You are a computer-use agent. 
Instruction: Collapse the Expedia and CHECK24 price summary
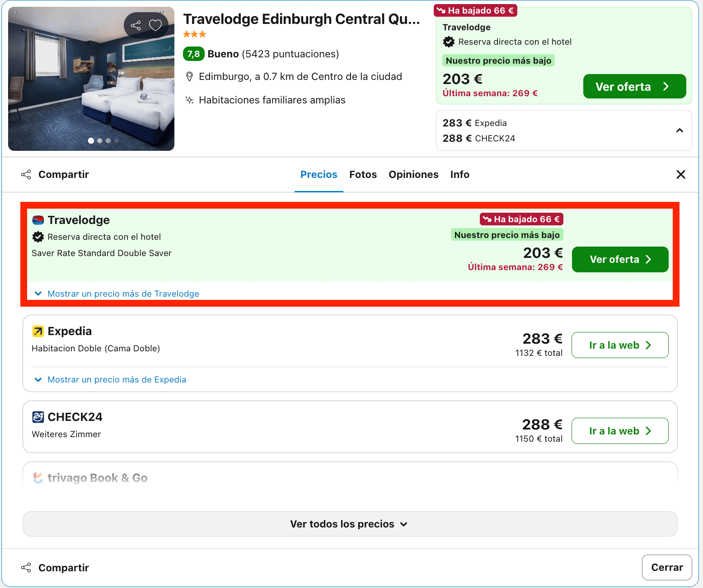(680, 131)
